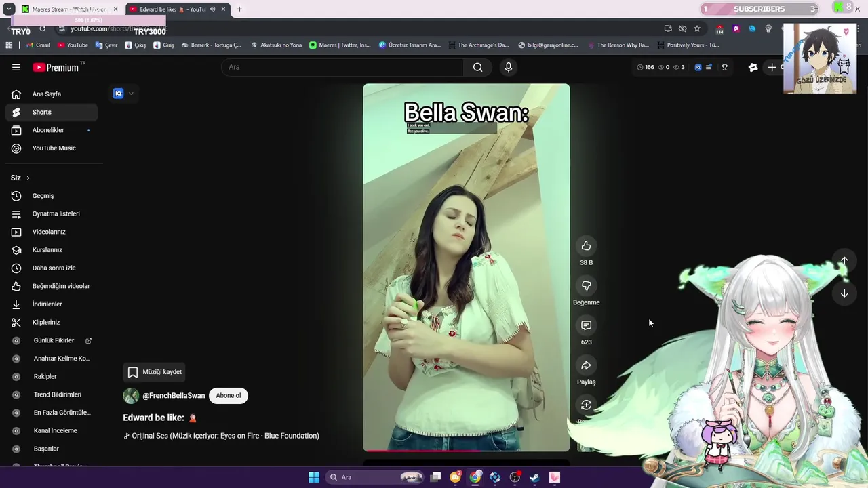This screenshot has width=868, height=488.
Task: Reload the page with refresh icon
Action: (x=42, y=28)
